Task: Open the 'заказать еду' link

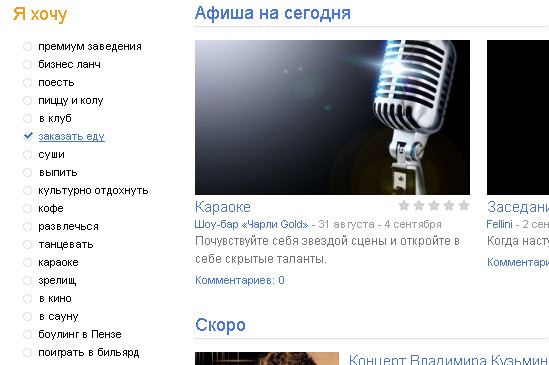Action: (x=71, y=137)
